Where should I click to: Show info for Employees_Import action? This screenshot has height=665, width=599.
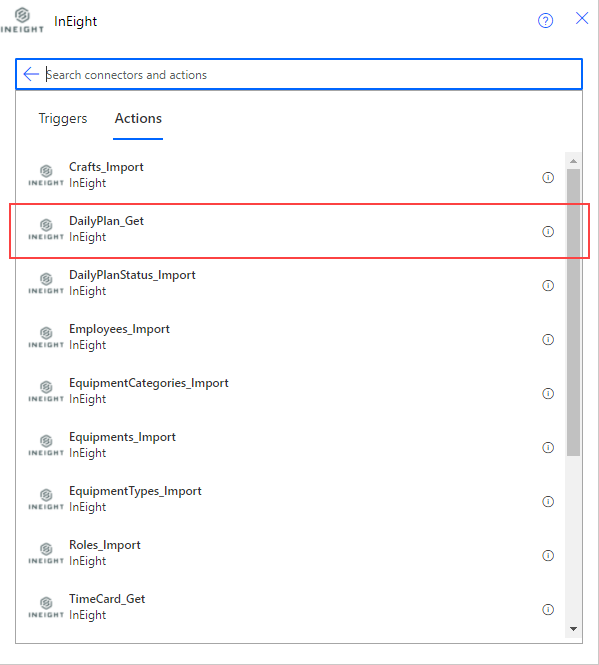548,339
